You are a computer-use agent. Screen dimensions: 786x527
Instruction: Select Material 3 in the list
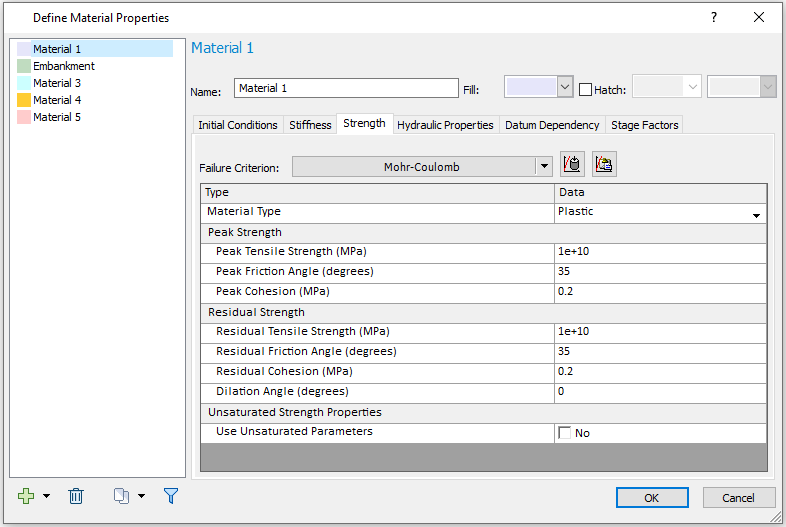[57, 83]
